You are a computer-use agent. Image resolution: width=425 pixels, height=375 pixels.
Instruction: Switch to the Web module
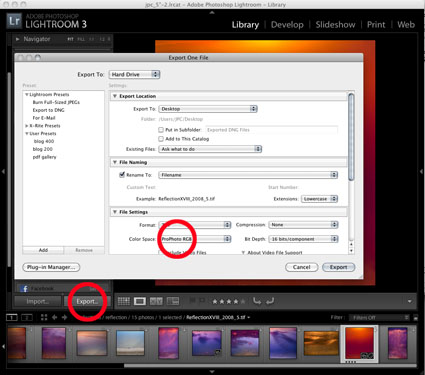tap(406, 25)
